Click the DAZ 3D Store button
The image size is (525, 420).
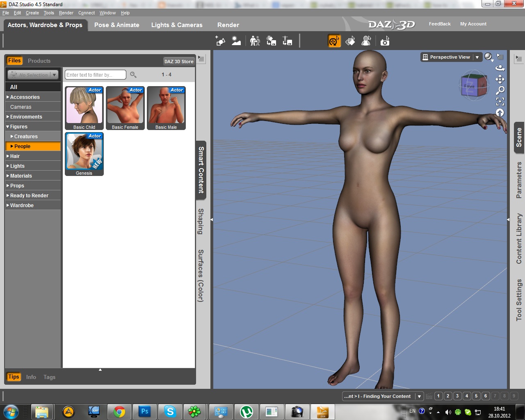(x=179, y=62)
